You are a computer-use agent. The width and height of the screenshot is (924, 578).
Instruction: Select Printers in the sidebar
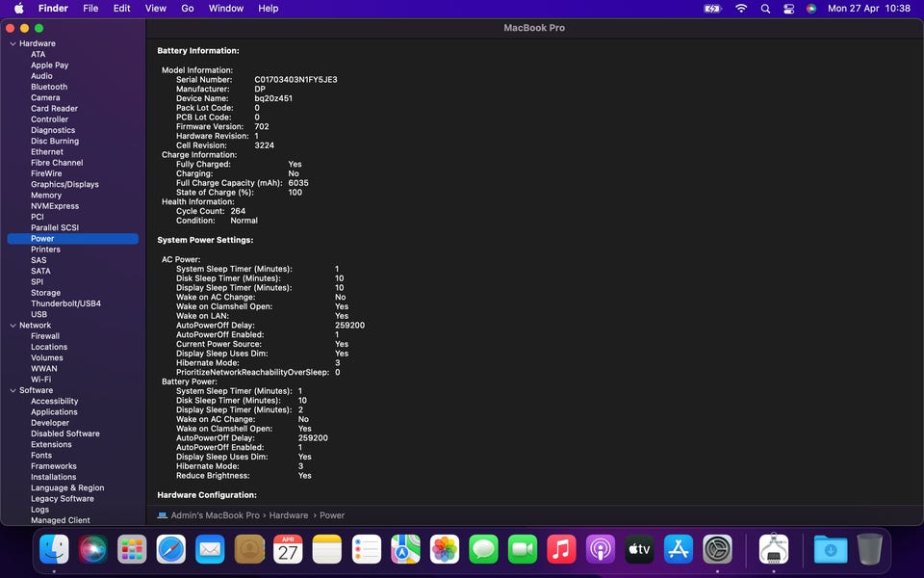[x=45, y=250]
